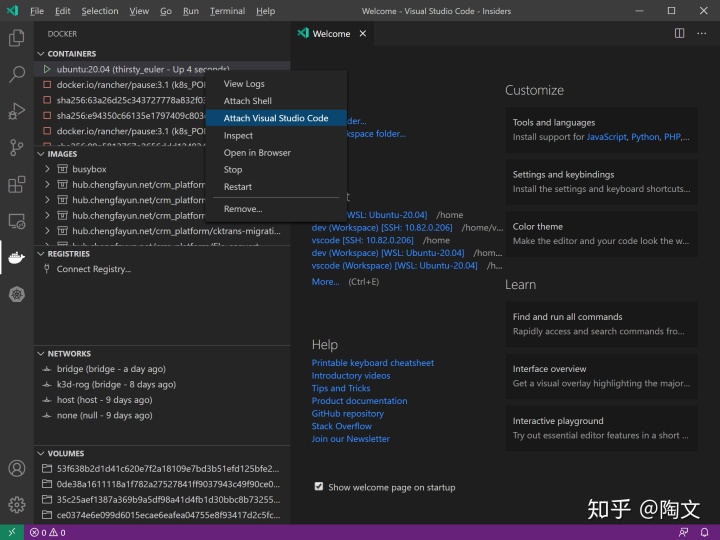Viewport: 720px width, 540px height.
Task: Select Attach Visual Studio Code option
Action: [276, 118]
